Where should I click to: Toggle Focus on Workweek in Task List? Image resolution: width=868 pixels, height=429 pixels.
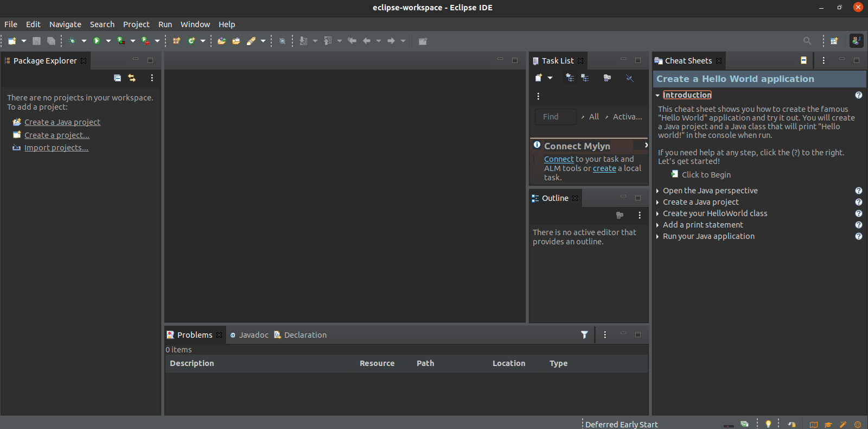[x=607, y=78]
